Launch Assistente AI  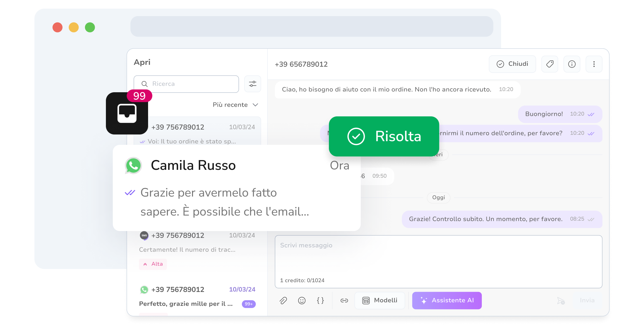(447, 301)
